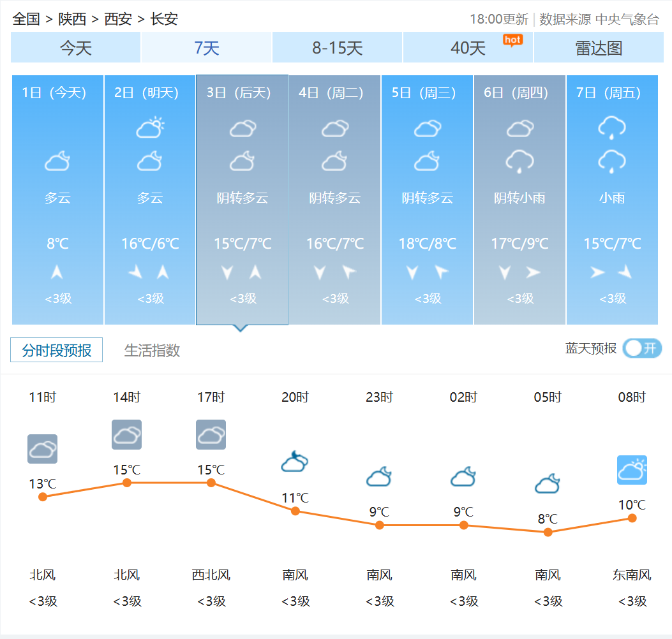Click the rain icon on 7日 (周五)
Viewport: 672px width, 639px height.
coord(611,128)
